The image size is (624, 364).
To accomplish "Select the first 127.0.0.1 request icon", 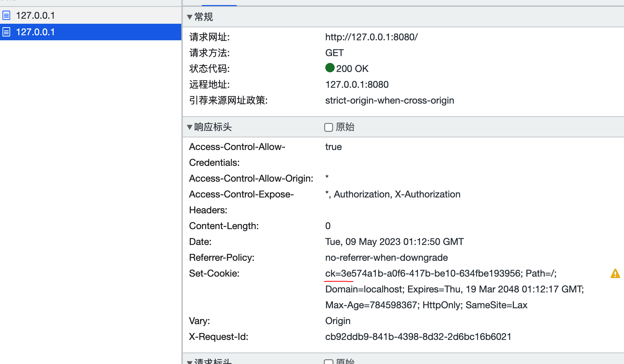I will tap(6, 15).
